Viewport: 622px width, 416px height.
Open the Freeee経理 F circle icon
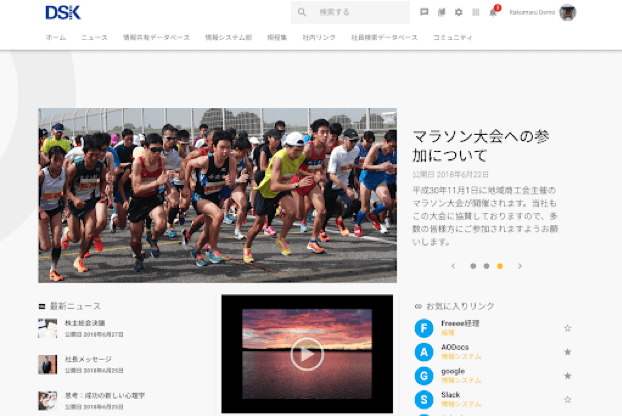point(424,328)
